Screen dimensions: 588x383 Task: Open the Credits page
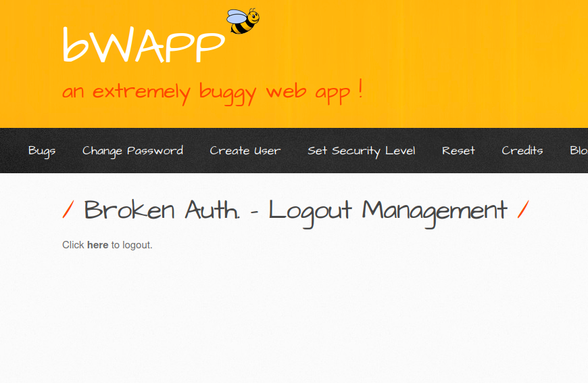(x=522, y=151)
